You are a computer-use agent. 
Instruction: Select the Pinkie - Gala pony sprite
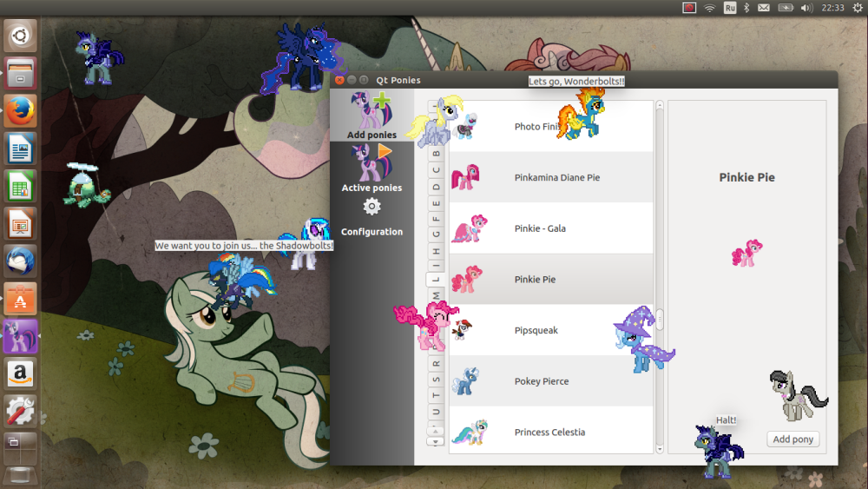(470, 228)
